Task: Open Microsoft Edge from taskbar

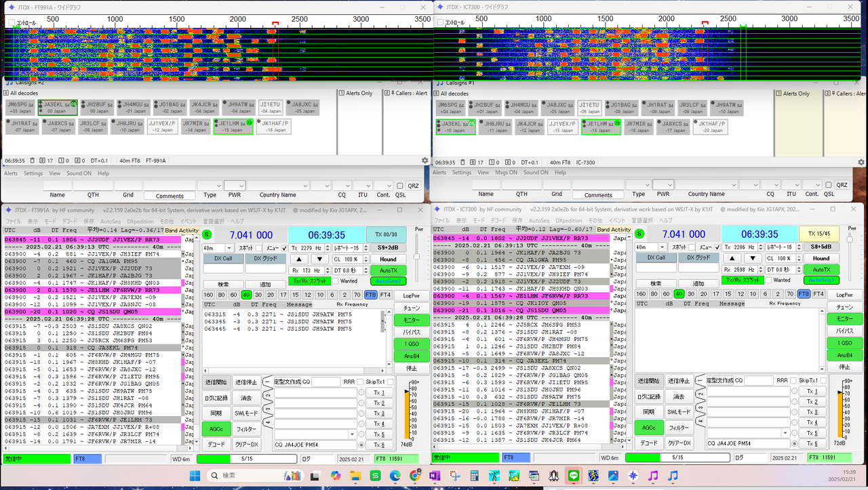Action: click(x=395, y=476)
